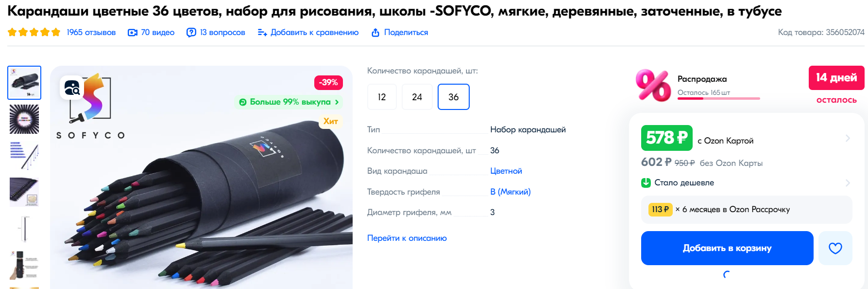Expand the Стало дешевле chevron

coord(848,183)
